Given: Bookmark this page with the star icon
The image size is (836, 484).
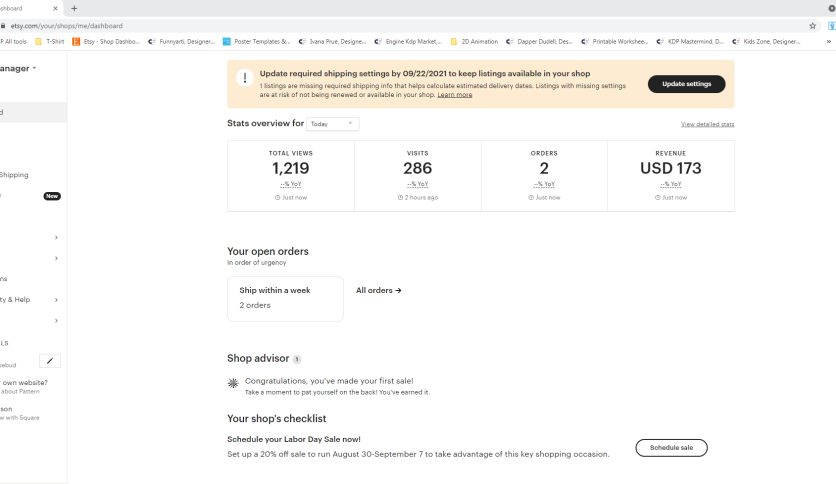Looking at the screenshot, I should coord(813,26).
